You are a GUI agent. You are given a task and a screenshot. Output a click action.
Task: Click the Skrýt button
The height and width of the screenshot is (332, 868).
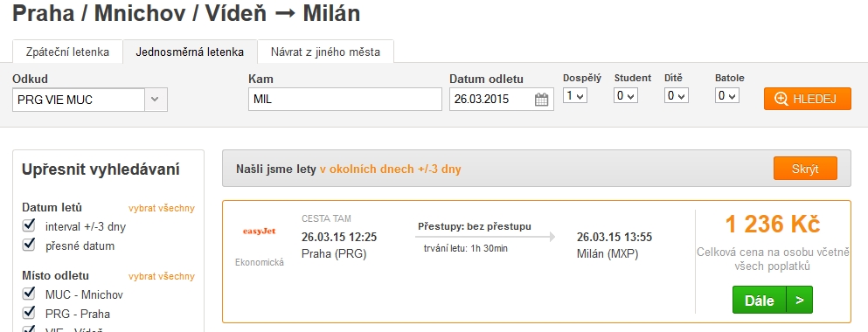[805, 169]
